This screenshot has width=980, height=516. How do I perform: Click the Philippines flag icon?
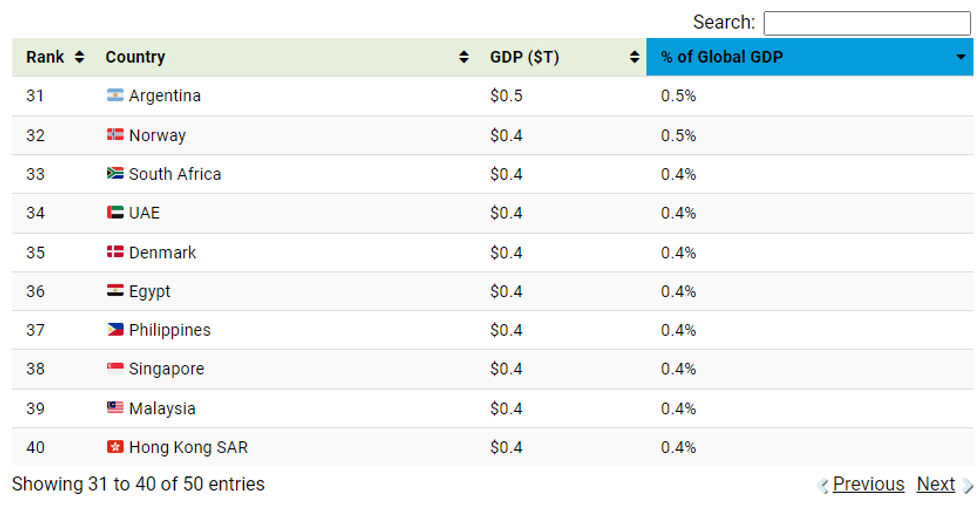115,330
